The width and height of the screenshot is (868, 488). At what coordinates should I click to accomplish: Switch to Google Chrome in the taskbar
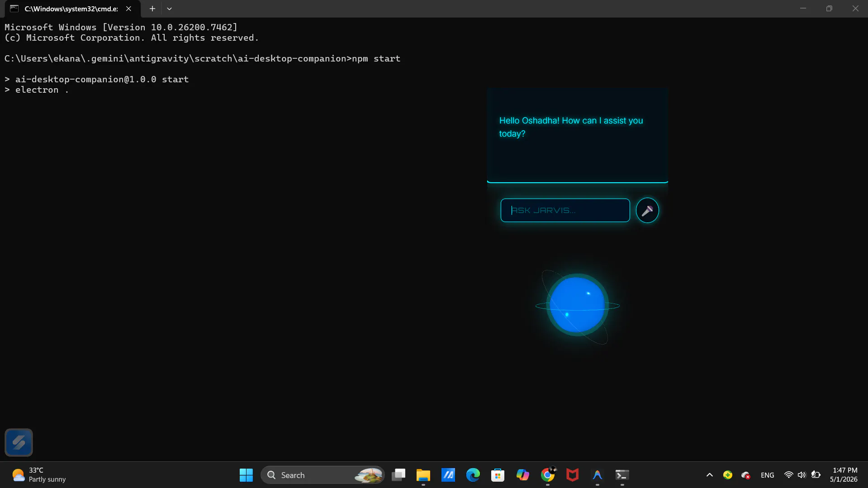click(548, 475)
